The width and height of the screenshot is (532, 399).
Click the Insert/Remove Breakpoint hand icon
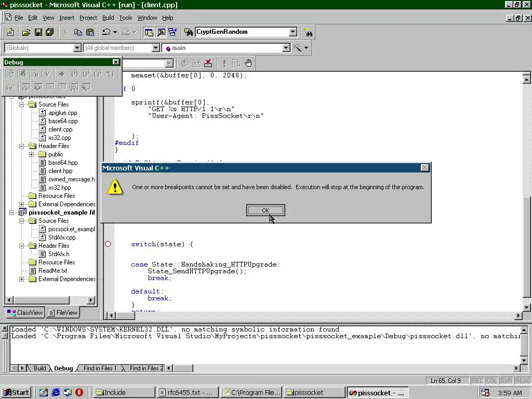click(x=248, y=63)
